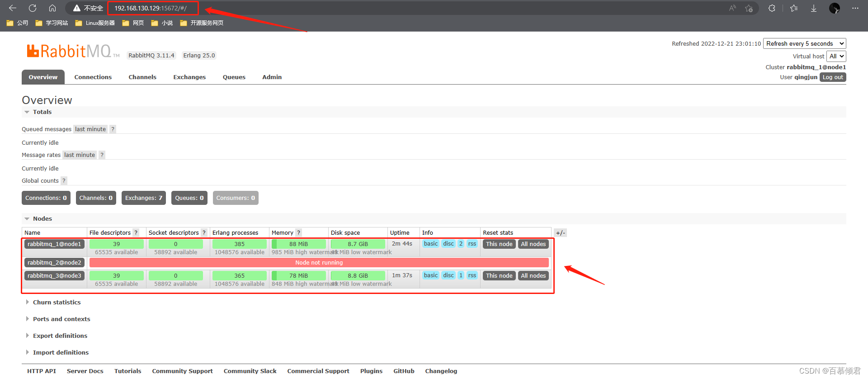Open the Virtual host dropdown

click(x=836, y=57)
